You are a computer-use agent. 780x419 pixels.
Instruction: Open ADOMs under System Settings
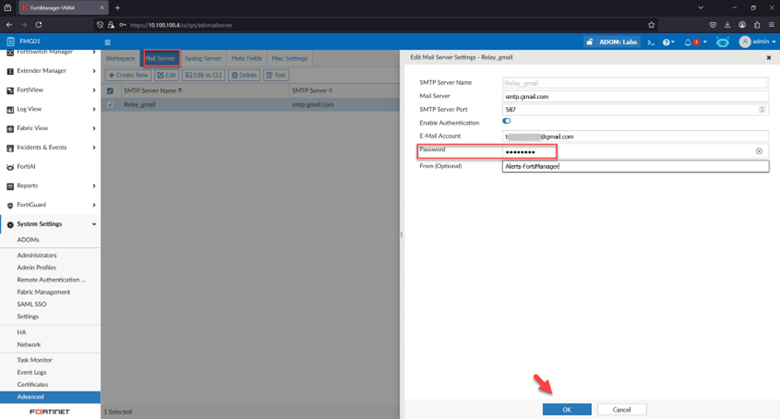28,240
